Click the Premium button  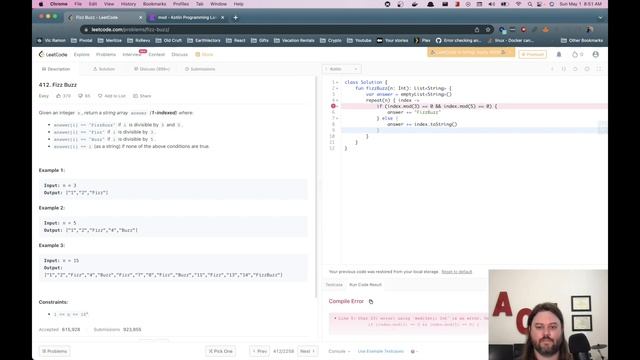(x=533, y=54)
